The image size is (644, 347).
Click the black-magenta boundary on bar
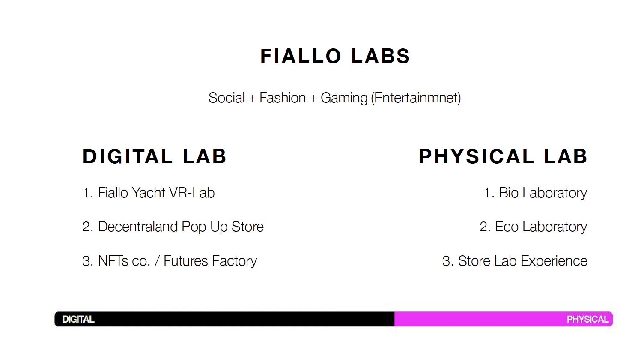(x=394, y=319)
